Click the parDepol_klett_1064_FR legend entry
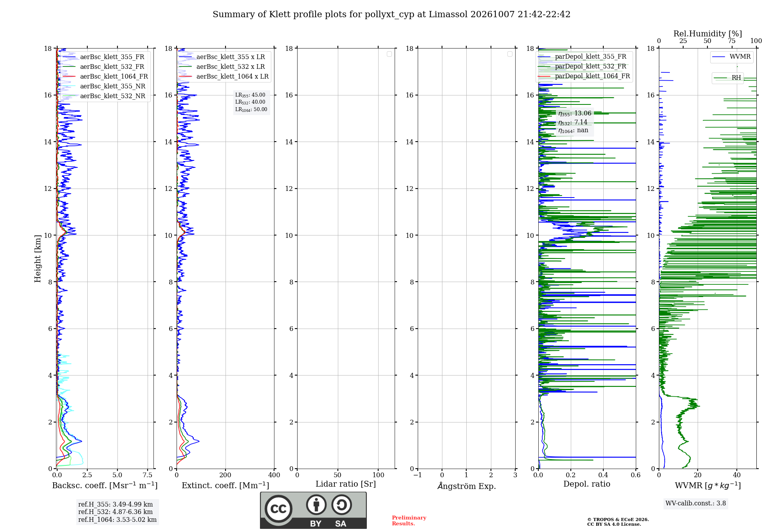 (x=584, y=76)
